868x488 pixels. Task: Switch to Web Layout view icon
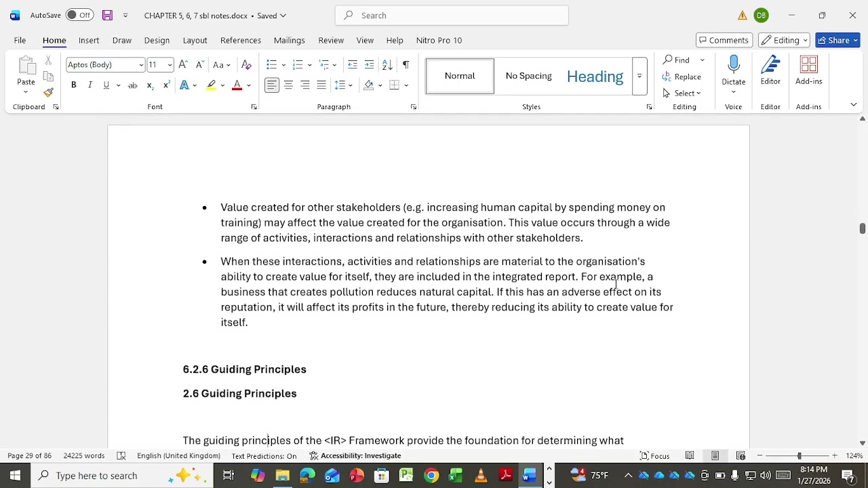(741, 456)
